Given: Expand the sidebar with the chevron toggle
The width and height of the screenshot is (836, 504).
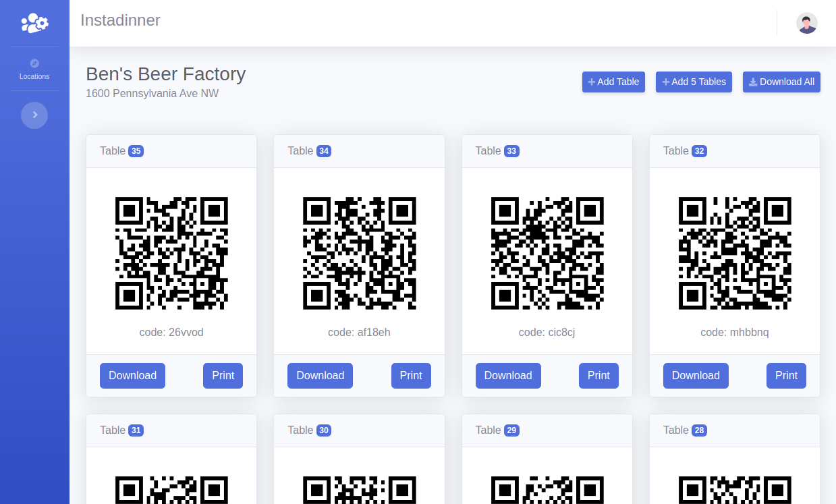Looking at the screenshot, I should (x=34, y=115).
